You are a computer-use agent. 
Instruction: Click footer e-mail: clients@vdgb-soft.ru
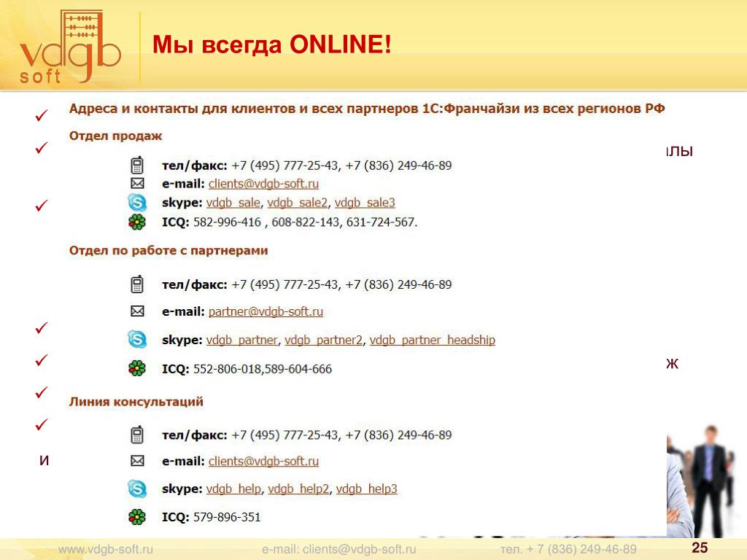tap(339, 550)
